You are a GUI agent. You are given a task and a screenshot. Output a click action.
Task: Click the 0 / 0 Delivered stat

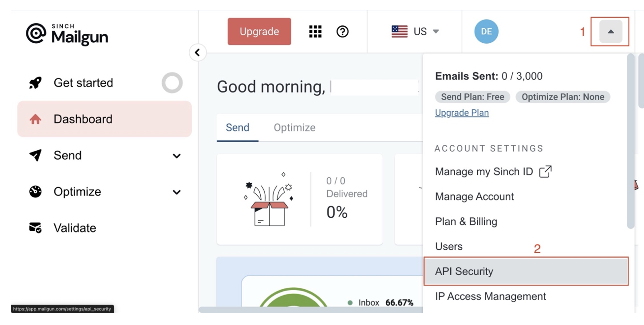(346, 187)
